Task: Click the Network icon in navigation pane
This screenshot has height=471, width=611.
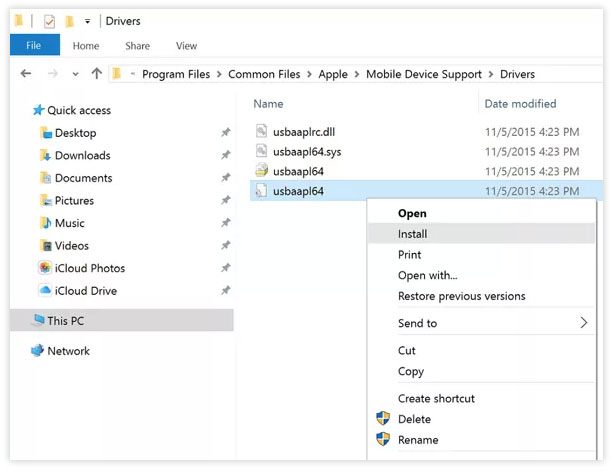Action: coord(37,350)
